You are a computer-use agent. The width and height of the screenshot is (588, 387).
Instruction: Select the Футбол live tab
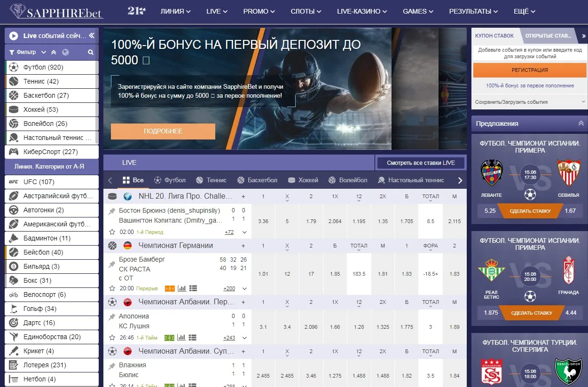pyautogui.click(x=170, y=180)
